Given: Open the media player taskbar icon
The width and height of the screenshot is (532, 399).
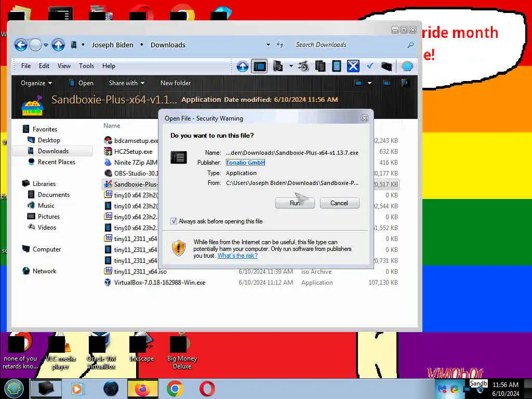Looking at the screenshot, I should (77, 389).
